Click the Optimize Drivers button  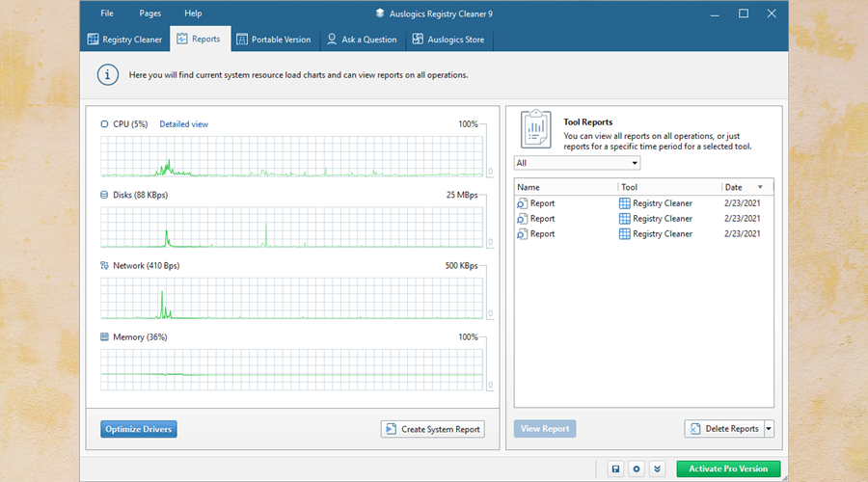[x=139, y=429]
